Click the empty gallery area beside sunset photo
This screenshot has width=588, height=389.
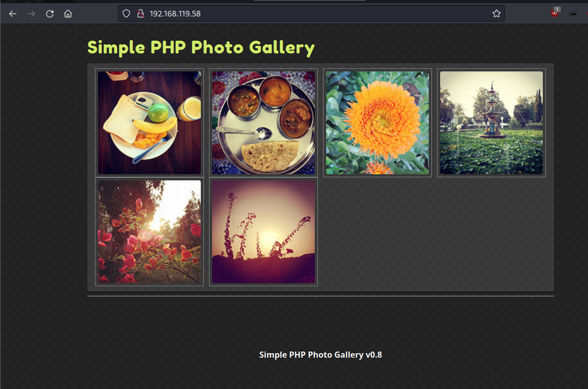(434, 234)
